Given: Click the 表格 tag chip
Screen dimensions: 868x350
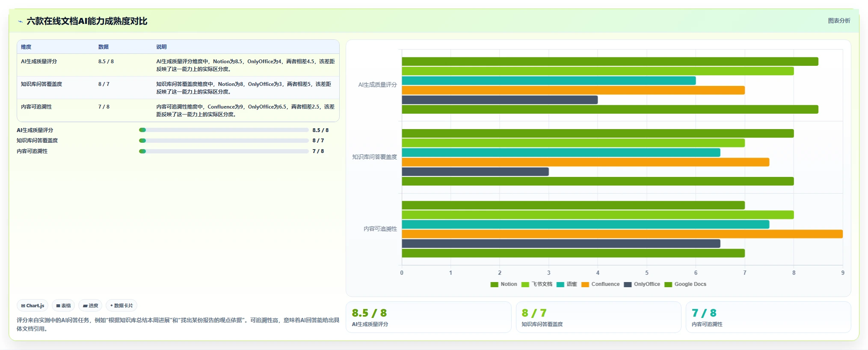Looking at the screenshot, I should [63, 306].
